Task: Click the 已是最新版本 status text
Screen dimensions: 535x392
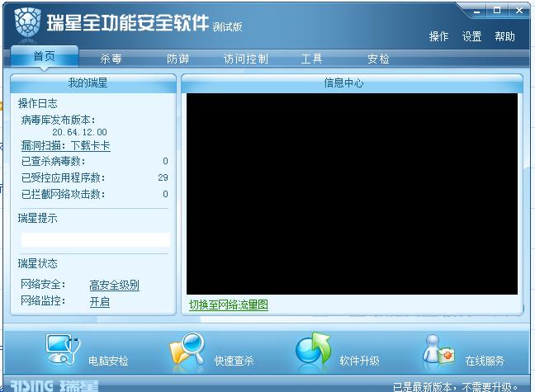Action: pos(455,387)
